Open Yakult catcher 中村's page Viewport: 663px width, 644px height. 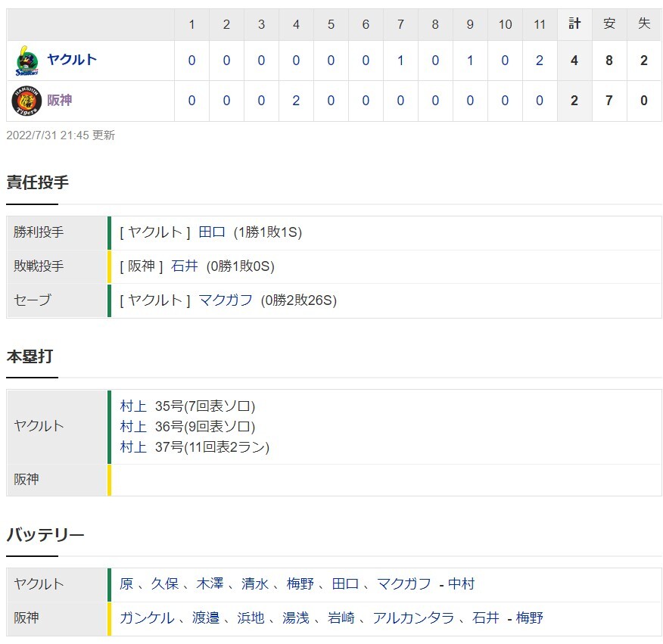[x=461, y=584]
